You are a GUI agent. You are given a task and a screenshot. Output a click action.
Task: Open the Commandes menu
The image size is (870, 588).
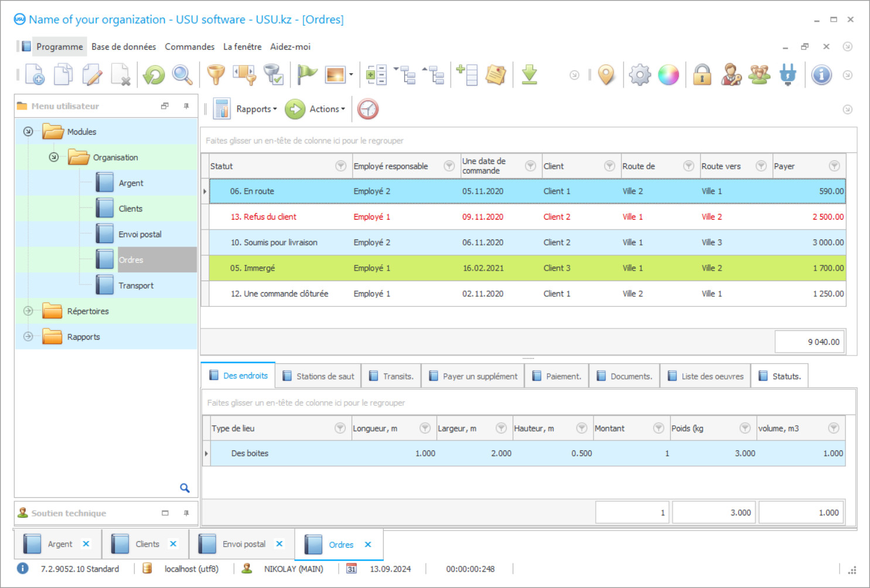(189, 46)
